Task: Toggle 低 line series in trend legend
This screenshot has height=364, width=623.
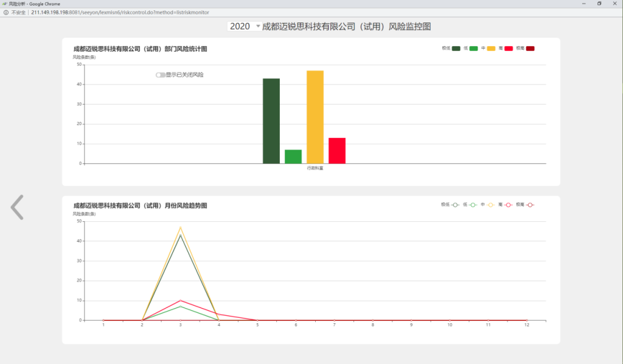Action: point(473,205)
